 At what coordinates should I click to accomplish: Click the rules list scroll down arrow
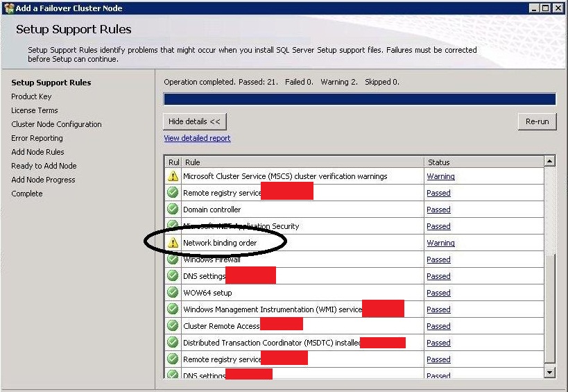point(549,372)
